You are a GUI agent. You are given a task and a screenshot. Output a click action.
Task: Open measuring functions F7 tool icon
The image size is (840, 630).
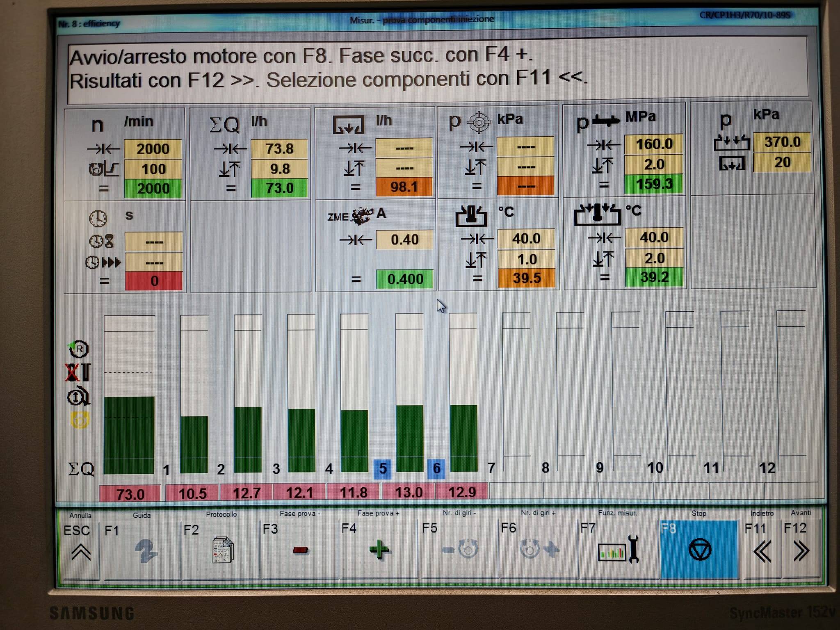pyautogui.click(x=619, y=548)
